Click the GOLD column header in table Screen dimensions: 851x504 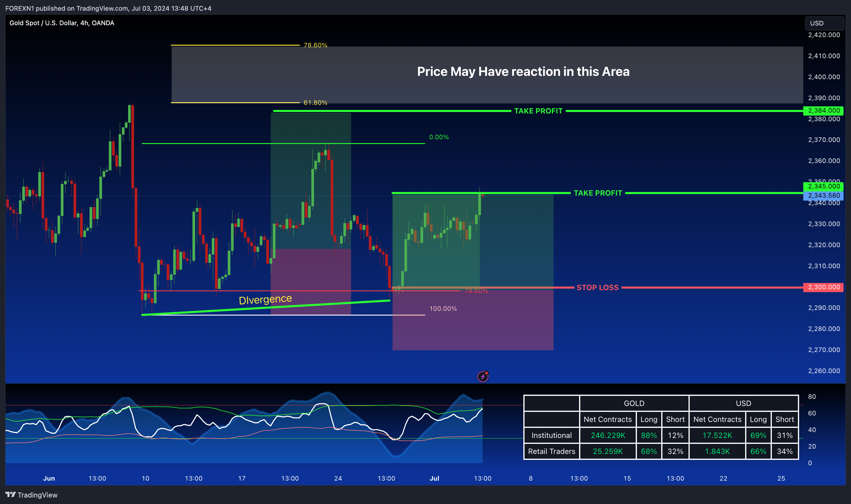[634, 403]
